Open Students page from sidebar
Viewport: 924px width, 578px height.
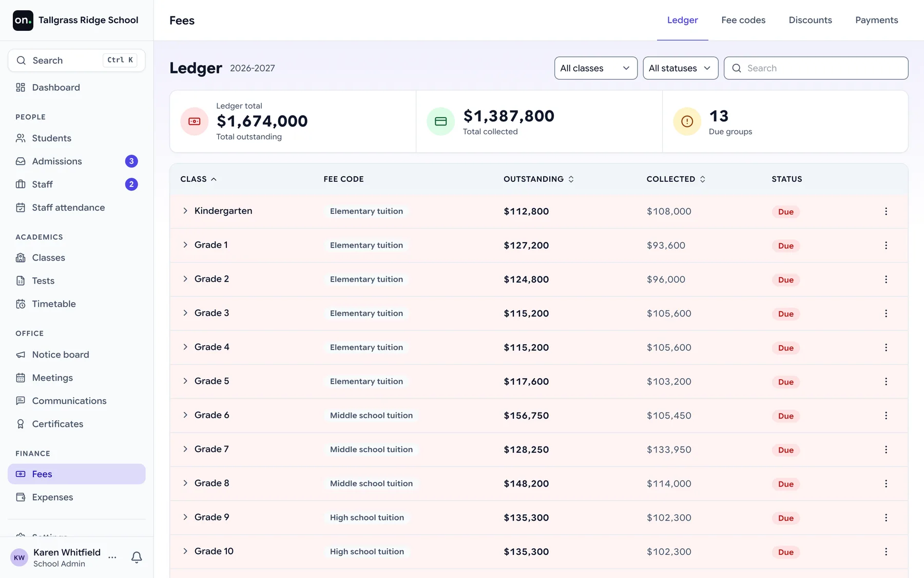(76, 138)
